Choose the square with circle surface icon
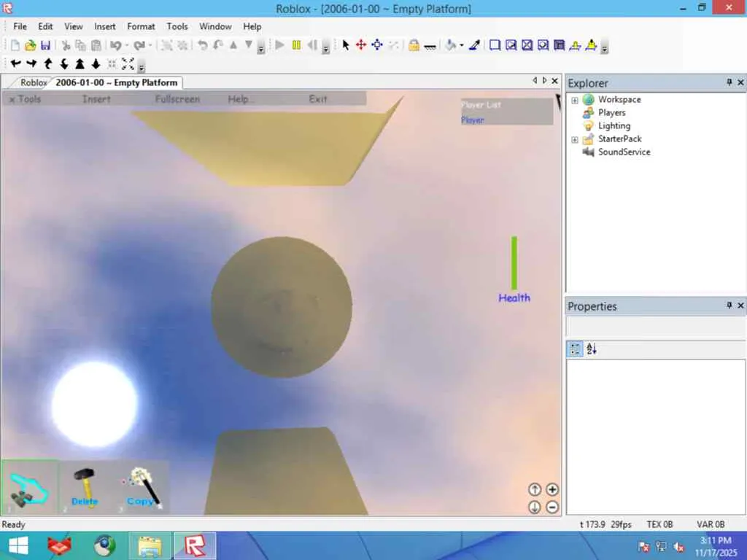This screenshot has height=560, width=747. pos(543,45)
